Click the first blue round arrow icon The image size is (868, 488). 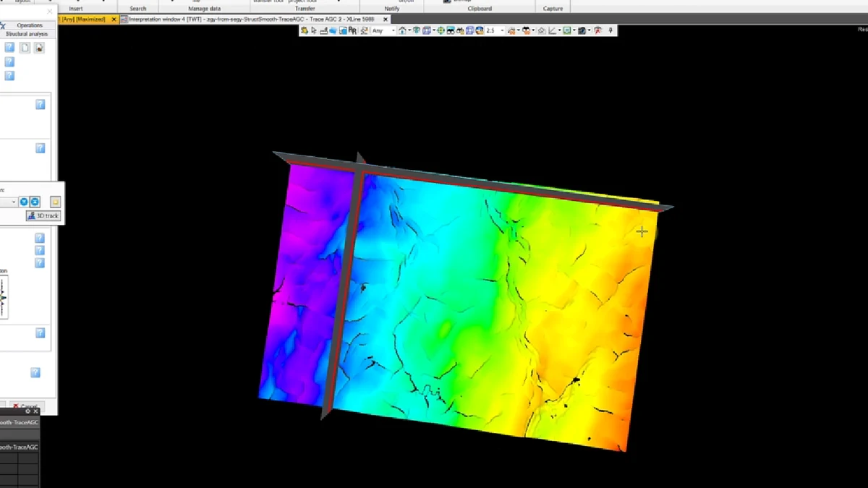click(24, 202)
